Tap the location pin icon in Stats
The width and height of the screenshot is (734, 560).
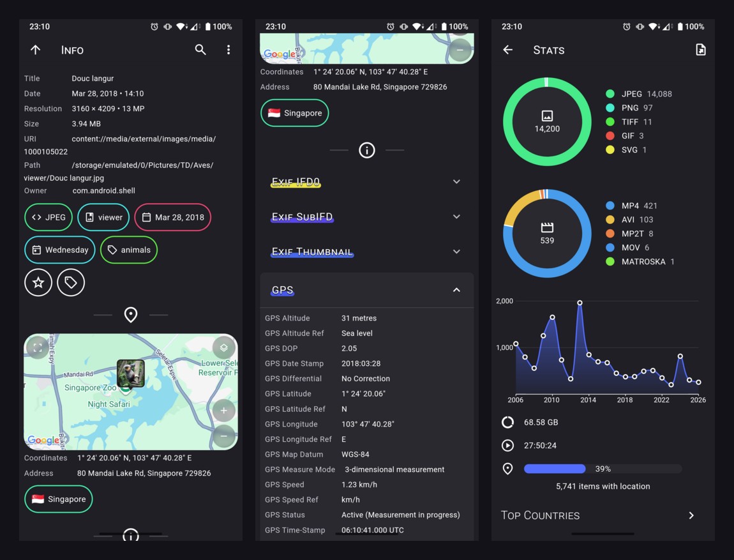pos(508,469)
